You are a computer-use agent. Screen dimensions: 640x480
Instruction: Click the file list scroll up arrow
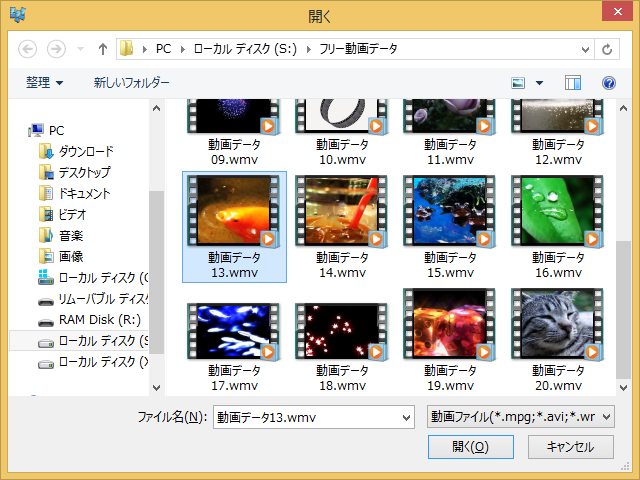point(623,108)
